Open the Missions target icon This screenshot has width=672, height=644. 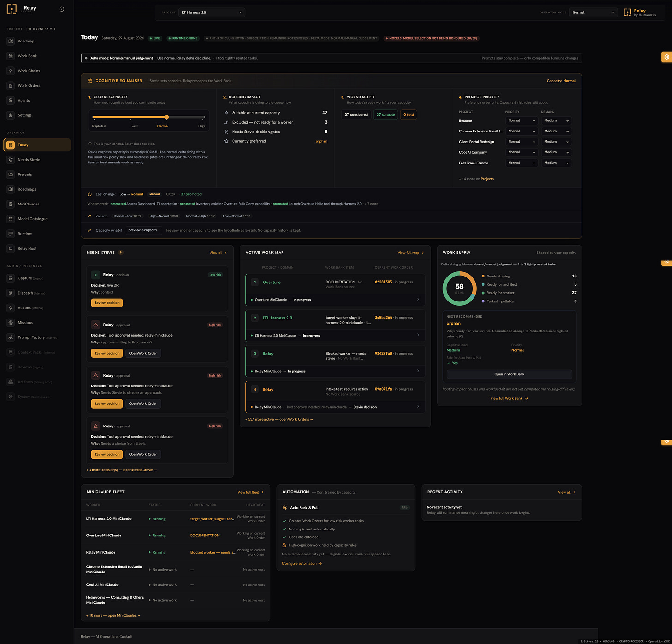click(11, 323)
